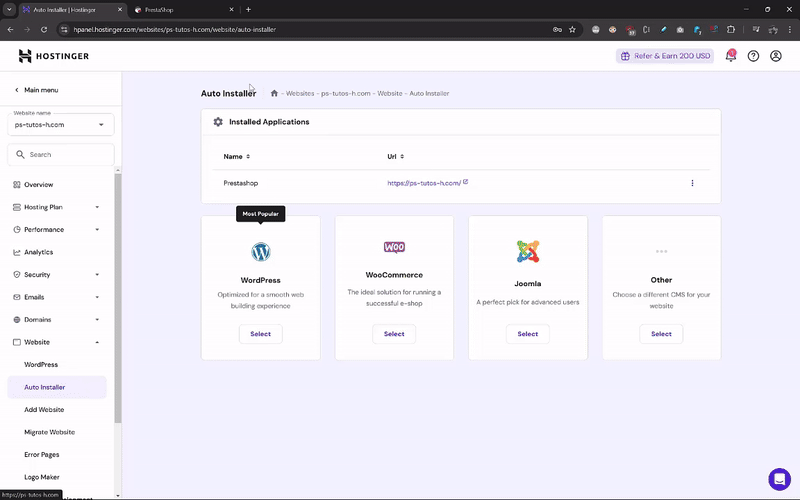Image resolution: width=800 pixels, height=500 pixels.
Task: Open the ps-tutos-h.com URL link
Action: coord(424,183)
